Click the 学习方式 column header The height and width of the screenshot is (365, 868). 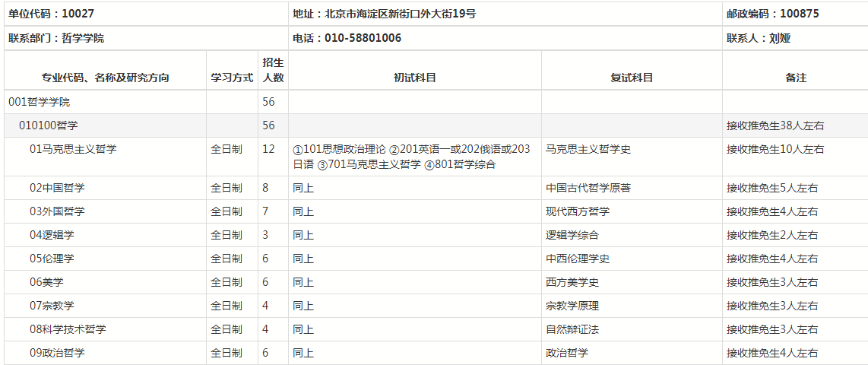point(232,78)
